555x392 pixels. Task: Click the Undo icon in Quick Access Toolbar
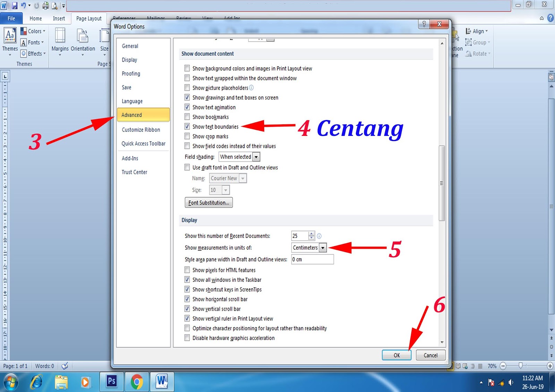tap(24, 6)
